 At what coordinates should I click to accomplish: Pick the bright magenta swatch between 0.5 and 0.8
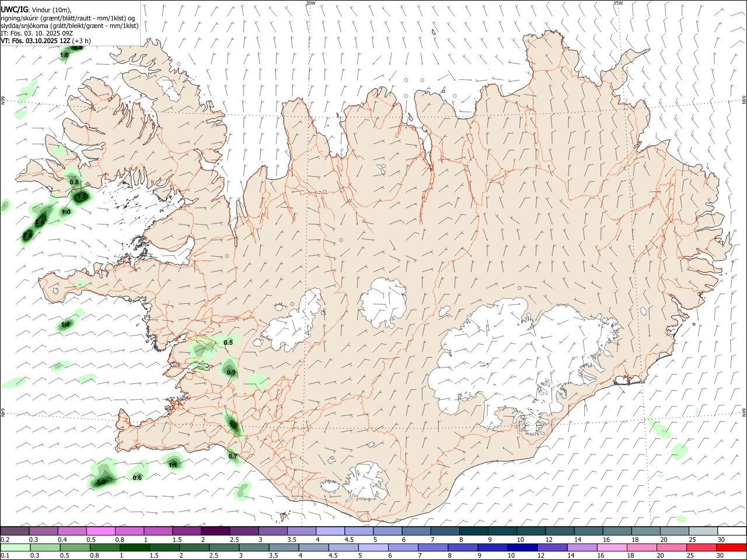click(x=100, y=531)
